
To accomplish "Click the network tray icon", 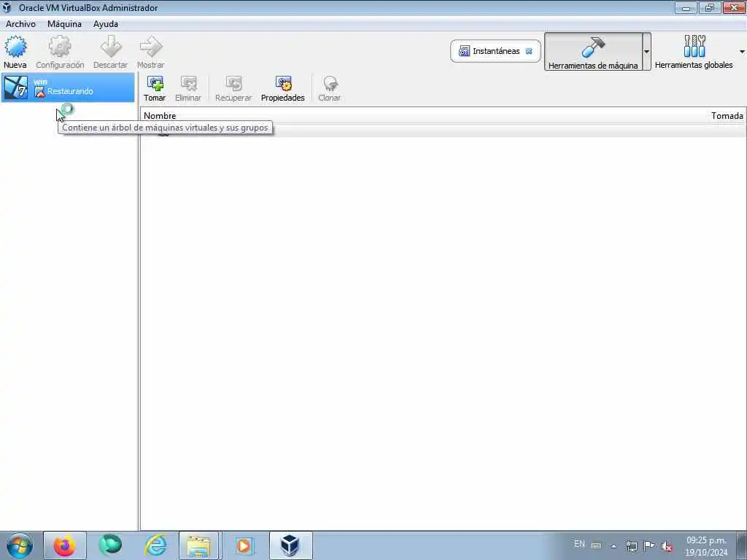I will coord(631,546).
